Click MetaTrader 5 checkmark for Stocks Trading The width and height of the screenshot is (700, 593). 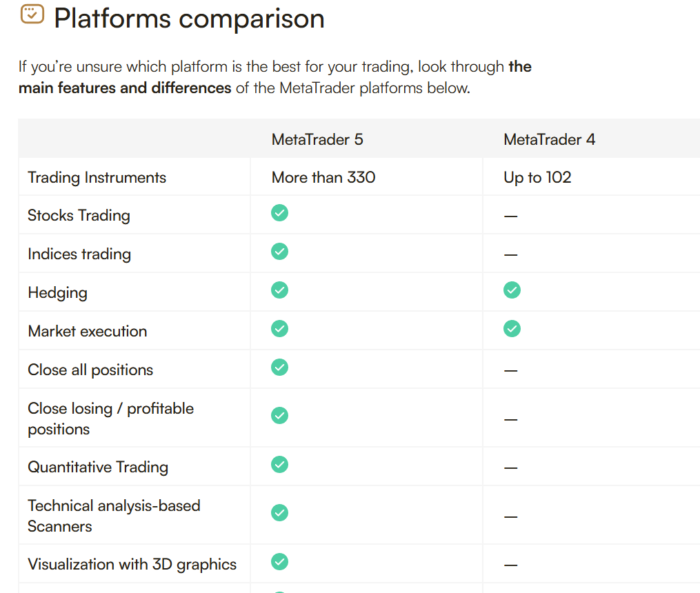click(279, 213)
